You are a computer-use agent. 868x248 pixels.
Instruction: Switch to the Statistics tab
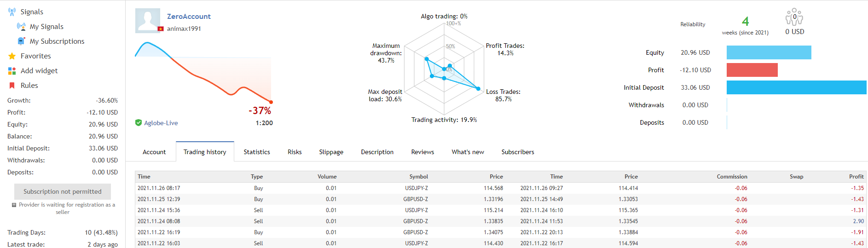click(x=257, y=152)
